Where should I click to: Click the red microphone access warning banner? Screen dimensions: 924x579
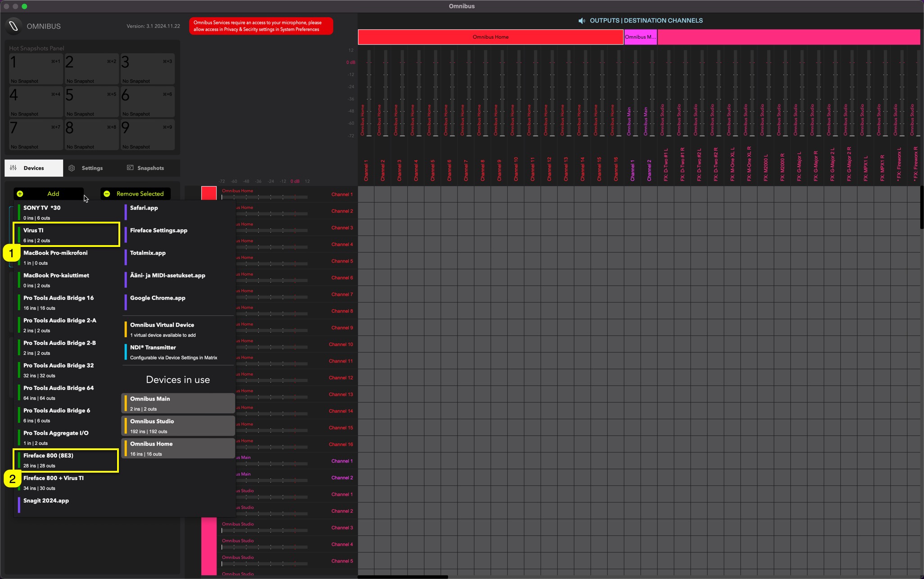click(x=261, y=26)
